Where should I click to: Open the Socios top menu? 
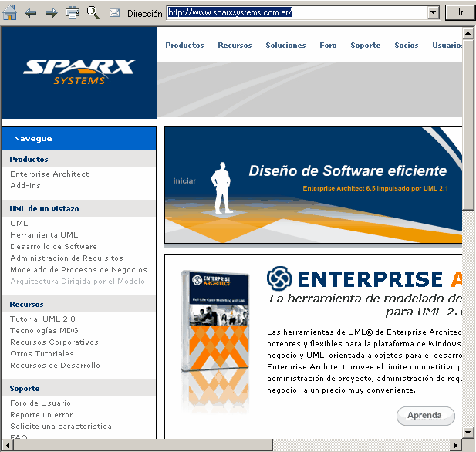pyautogui.click(x=406, y=46)
